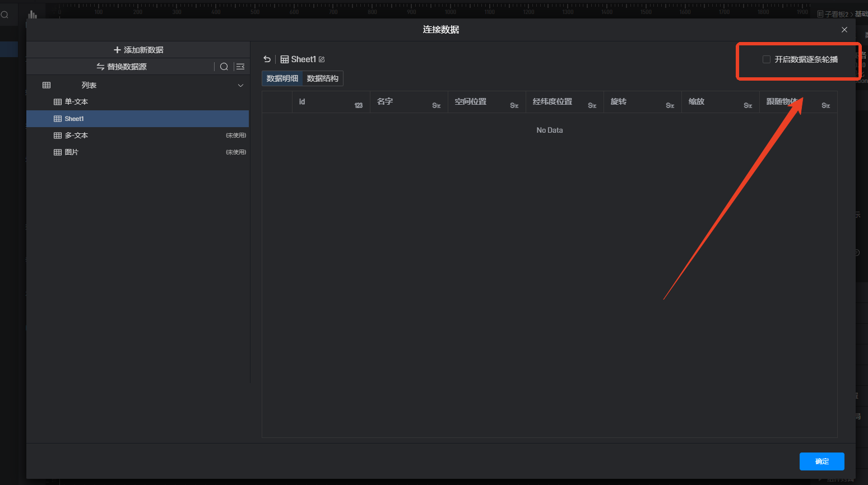
Task: Confirm with the blue 确定 button
Action: pyautogui.click(x=821, y=461)
